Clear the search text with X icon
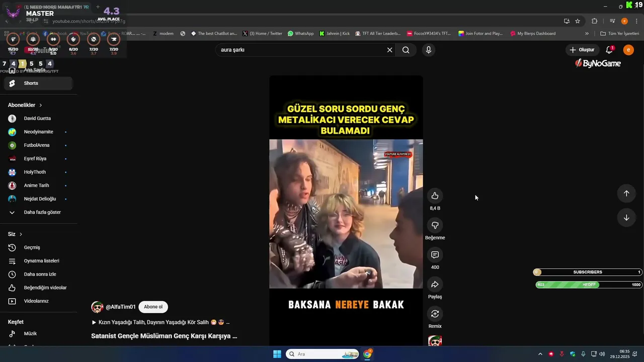 pyautogui.click(x=389, y=50)
